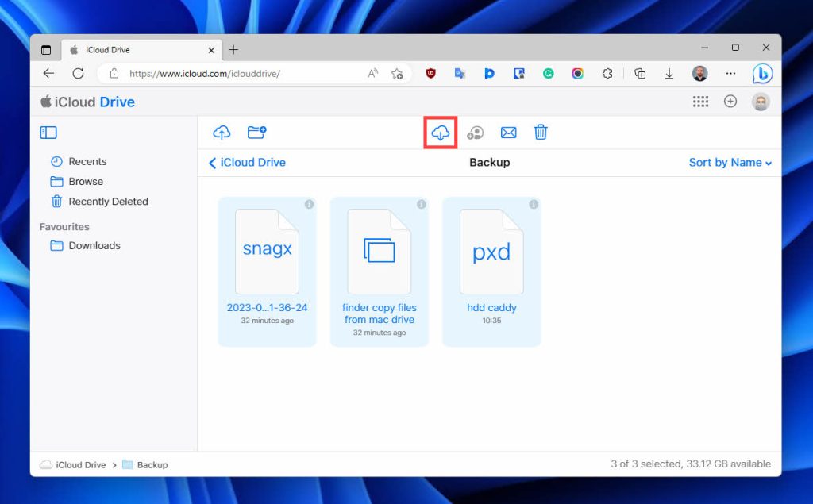Screen dimensions: 813x504
Task: Show info for hdd caddy file
Action: pyautogui.click(x=534, y=204)
